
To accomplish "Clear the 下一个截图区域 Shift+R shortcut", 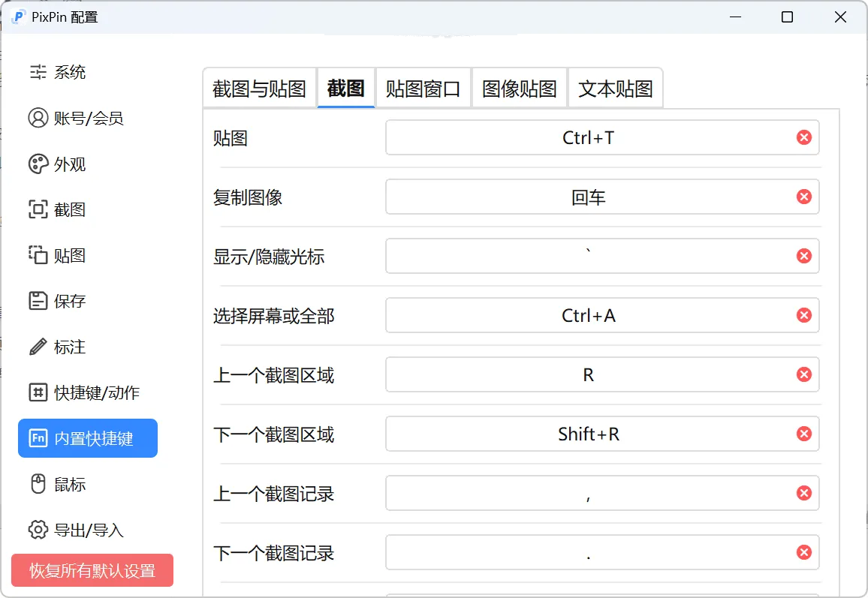I will click(803, 434).
